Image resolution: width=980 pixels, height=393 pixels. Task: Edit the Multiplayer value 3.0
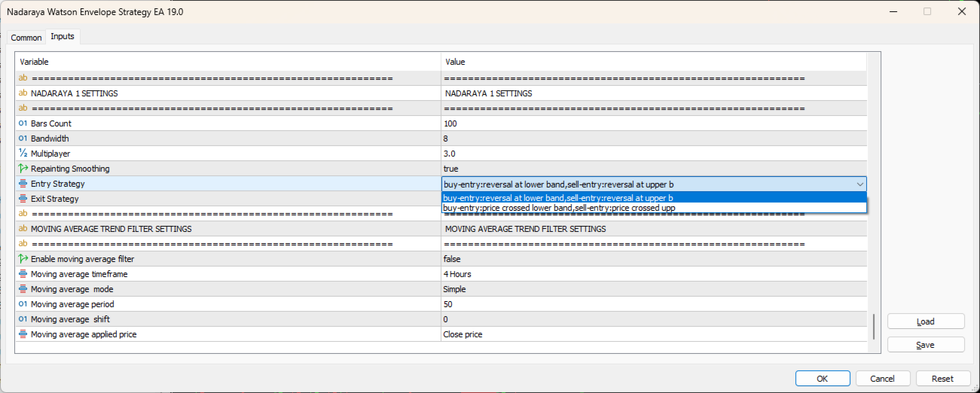pyautogui.click(x=654, y=154)
